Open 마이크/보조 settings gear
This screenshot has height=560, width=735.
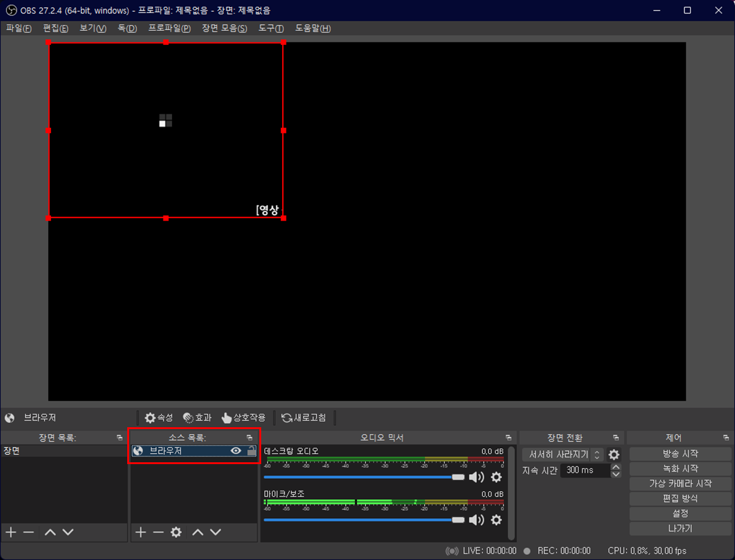pyautogui.click(x=497, y=519)
